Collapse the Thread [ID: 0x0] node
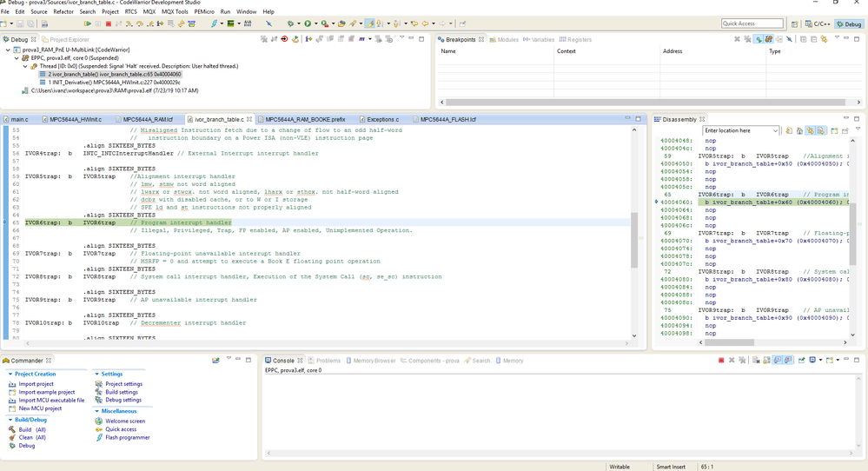868x471 pixels. 25,66
